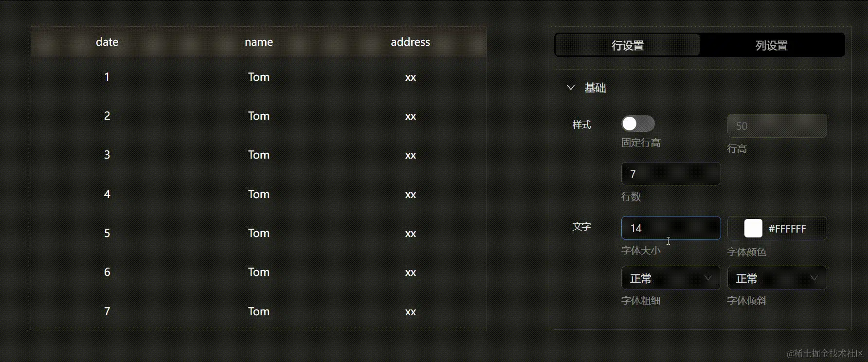This screenshot has width=868, height=362.
Task: Click the 行数 input showing 7
Action: (670, 174)
